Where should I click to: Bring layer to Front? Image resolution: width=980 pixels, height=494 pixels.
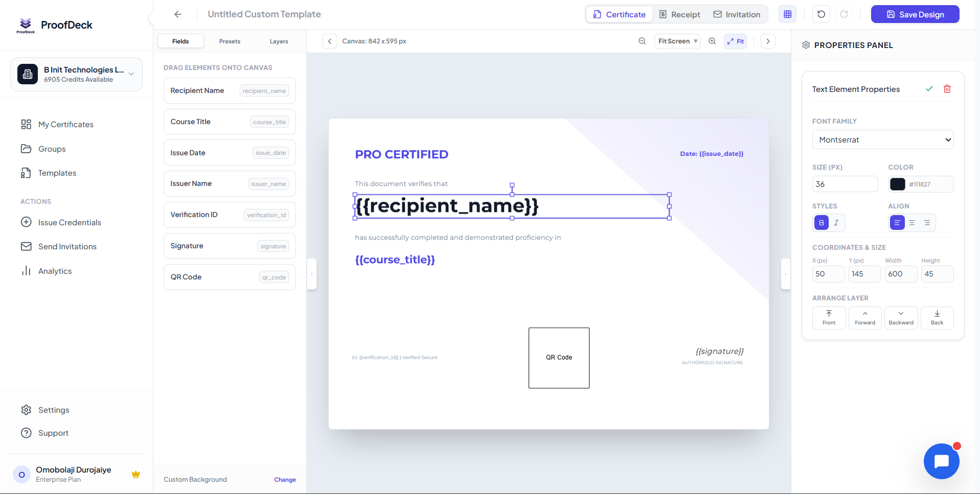829,318
